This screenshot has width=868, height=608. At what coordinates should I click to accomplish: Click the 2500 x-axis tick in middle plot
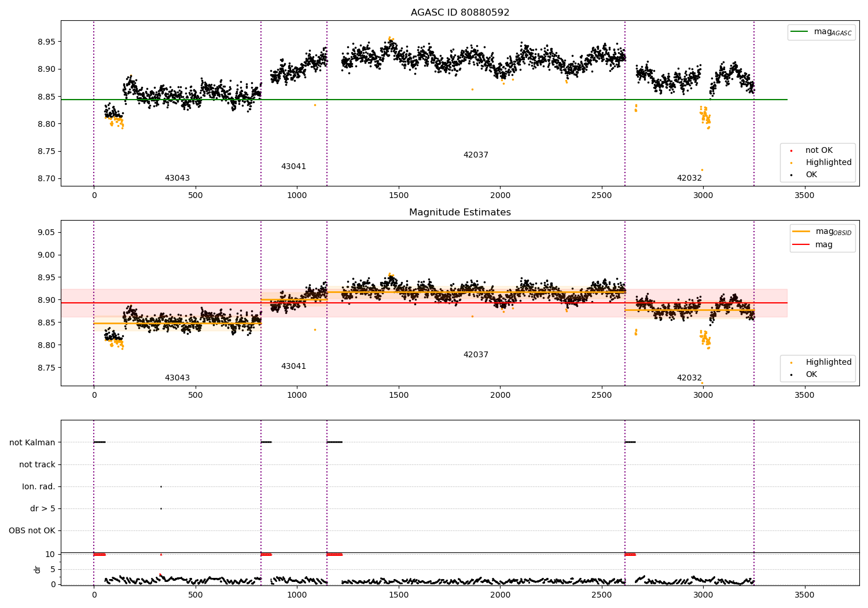tap(601, 395)
